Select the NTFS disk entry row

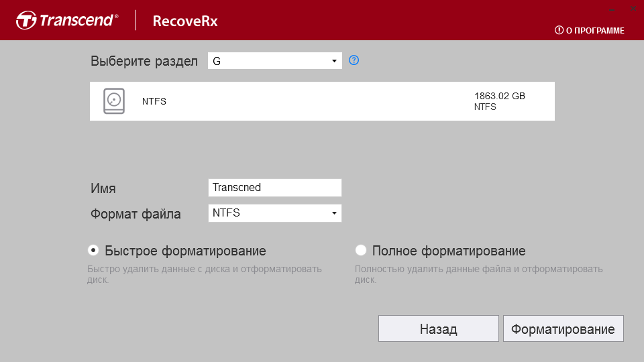pyautogui.click(x=322, y=101)
